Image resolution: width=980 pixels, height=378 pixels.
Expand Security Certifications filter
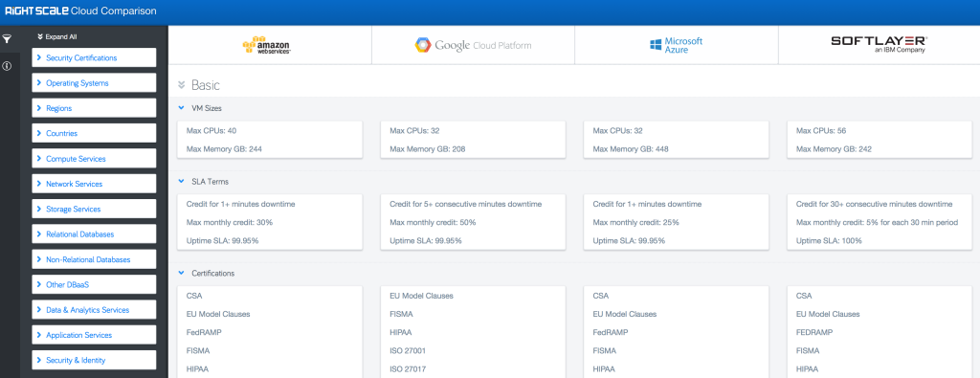[x=94, y=57]
